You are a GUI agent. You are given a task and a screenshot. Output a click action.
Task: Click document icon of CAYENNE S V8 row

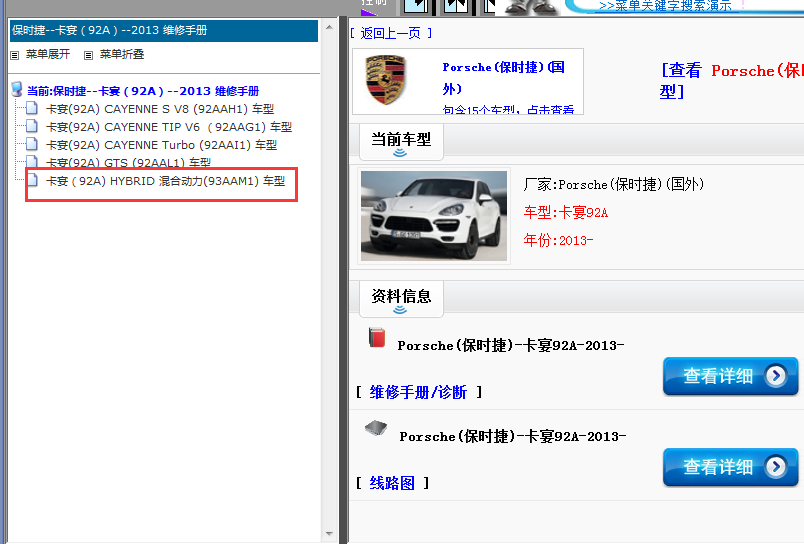[x=32, y=108]
